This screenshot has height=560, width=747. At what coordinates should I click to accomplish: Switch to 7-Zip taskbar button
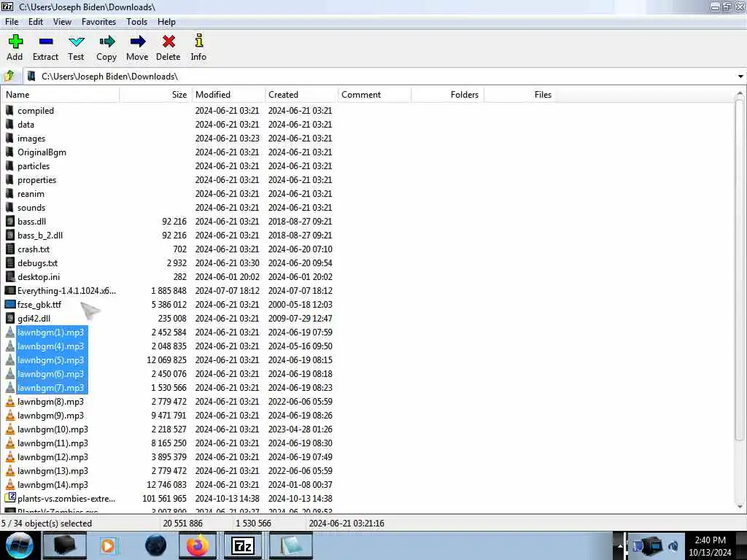click(x=243, y=545)
